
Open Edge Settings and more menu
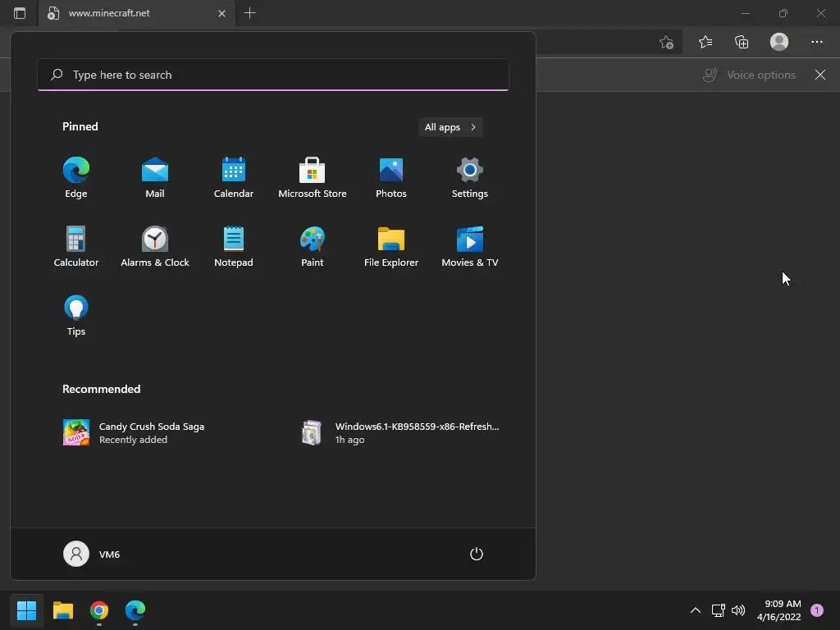[816, 42]
